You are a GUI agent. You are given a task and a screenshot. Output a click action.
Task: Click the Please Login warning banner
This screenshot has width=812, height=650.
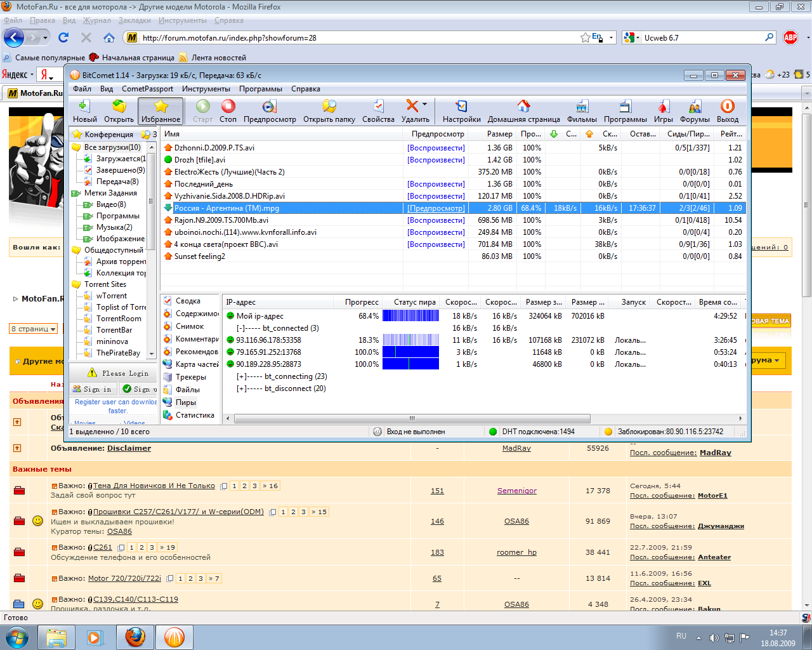(x=119, y=373)
